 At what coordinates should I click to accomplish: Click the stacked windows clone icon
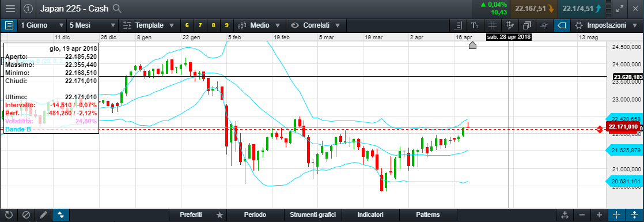point(528,25)
